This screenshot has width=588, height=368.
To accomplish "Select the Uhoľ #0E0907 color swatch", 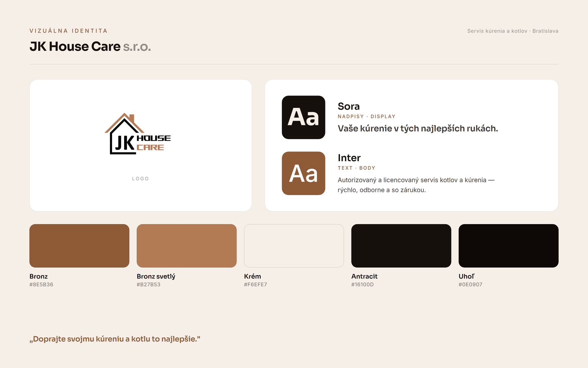I will 509,246.
